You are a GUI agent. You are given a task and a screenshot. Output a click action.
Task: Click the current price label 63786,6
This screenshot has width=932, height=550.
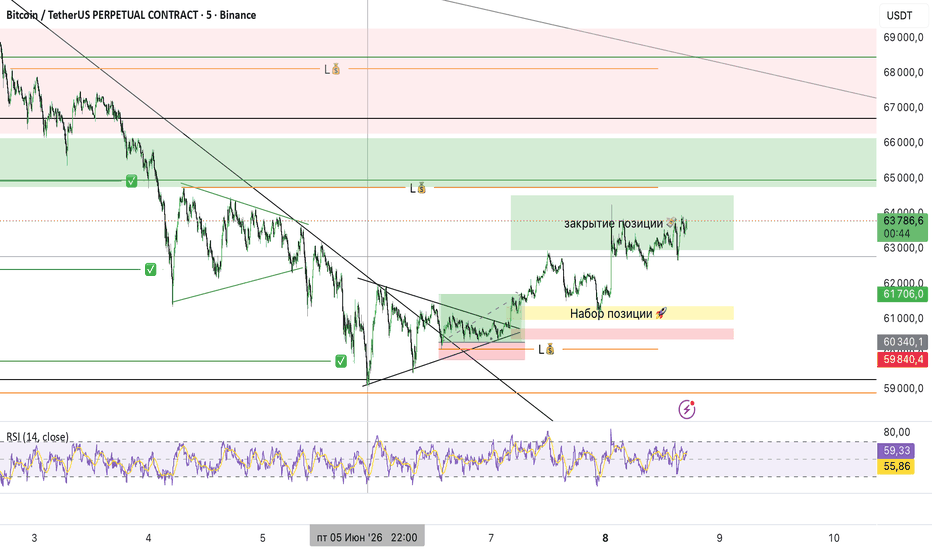[x=902, y=227]
